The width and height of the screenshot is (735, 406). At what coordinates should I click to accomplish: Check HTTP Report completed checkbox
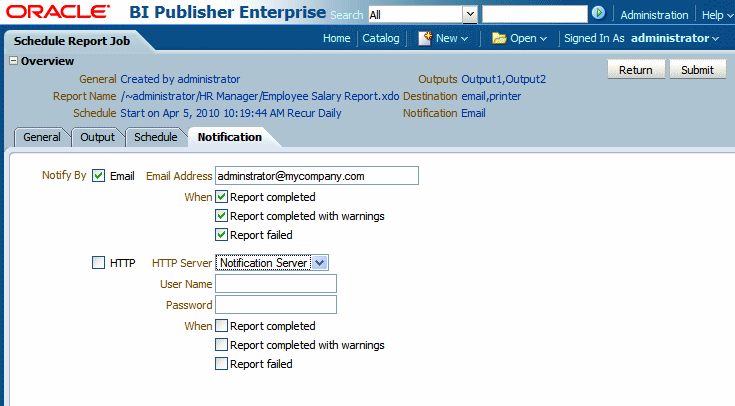[x=221, y=326]
